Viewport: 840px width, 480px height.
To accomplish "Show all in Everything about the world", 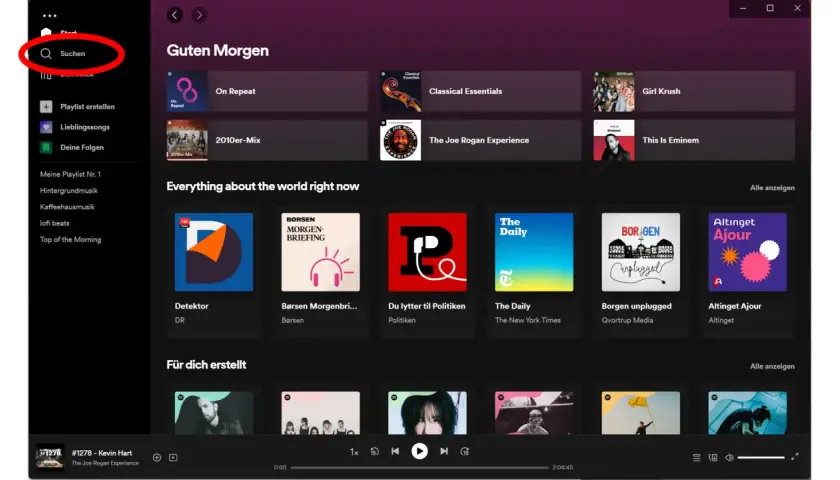I will (x=772, y=188).
